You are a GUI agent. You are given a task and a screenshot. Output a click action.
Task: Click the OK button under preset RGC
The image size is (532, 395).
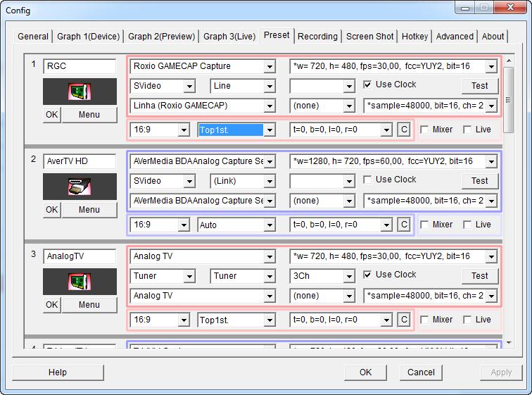(52, 115)
